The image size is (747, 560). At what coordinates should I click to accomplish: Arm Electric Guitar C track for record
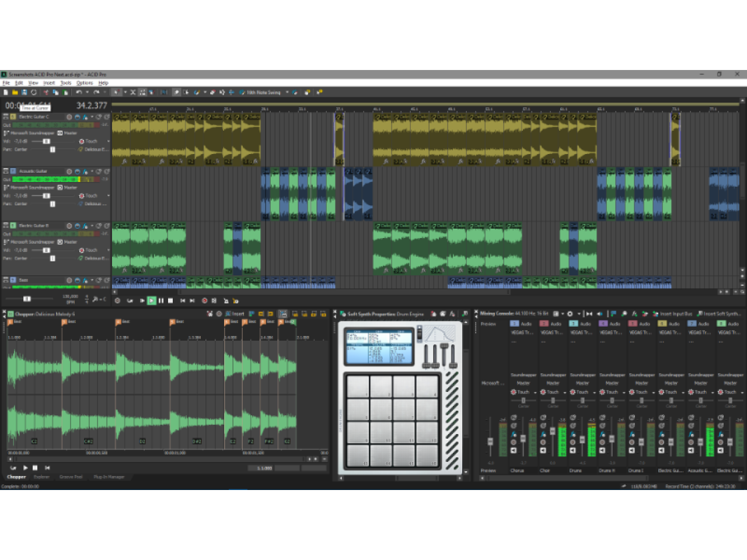pyautogui.click(x=69, y=117)
